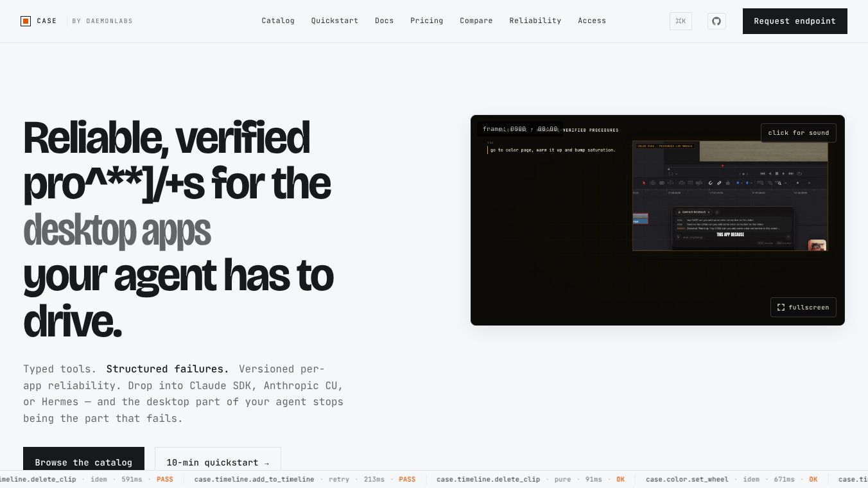Click ticker entry case.timeline.add_to_timeline
The height and width of the screenshot is (488, 868).
click(254, 480)
